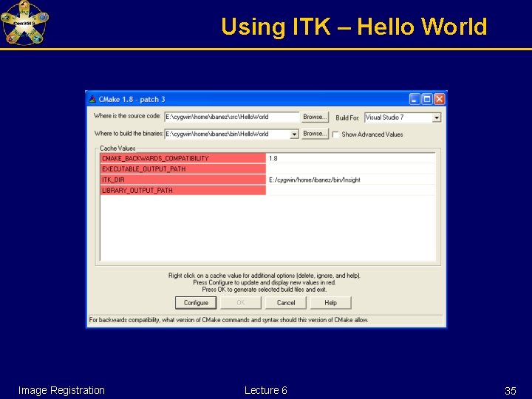This screenshot has width=532, height=399.
Task: Select CMAKE_BACKWARDS_COMPATIBILITY cache entry
Action: pyautogui.click(x=183, y=158)
